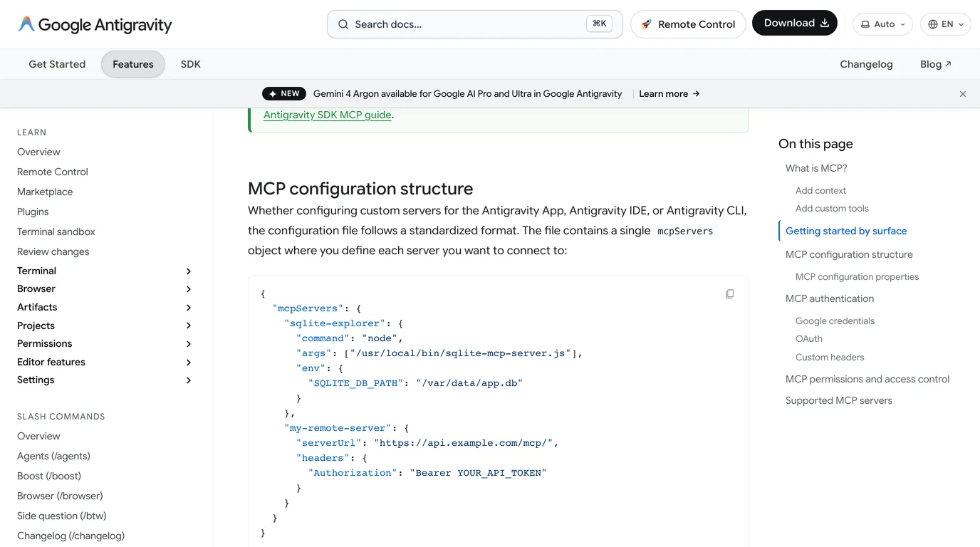
Task: Open the Review changes page
Action: (x=53, y=251)
